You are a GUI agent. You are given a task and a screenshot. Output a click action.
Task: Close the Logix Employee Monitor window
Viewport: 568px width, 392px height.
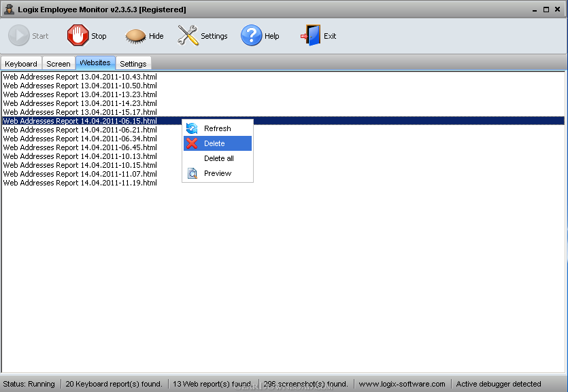click(558, 10)
